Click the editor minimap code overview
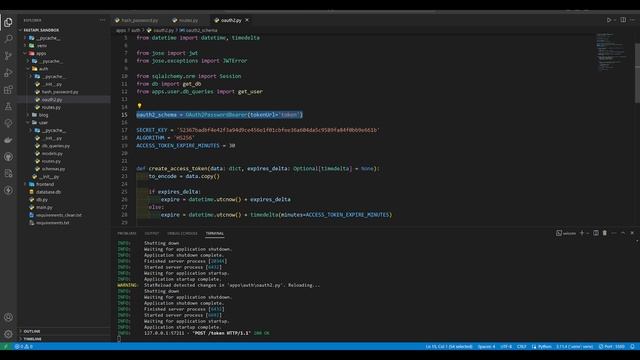The image size is (640, 360). point(611,51)
